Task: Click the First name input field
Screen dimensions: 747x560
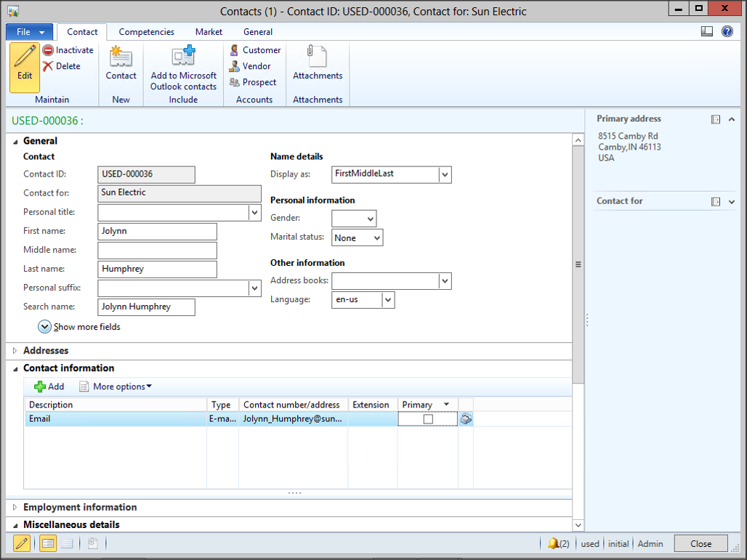Action: [157, 231]
